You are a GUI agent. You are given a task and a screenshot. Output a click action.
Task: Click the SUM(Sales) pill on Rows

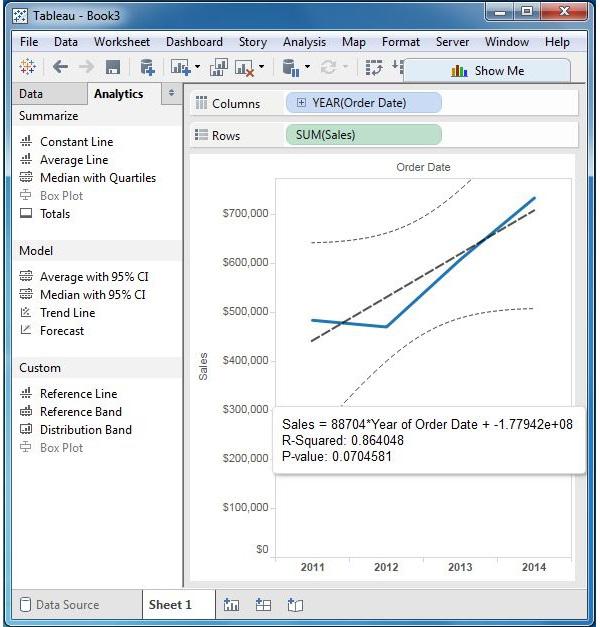tap(364, 135)
